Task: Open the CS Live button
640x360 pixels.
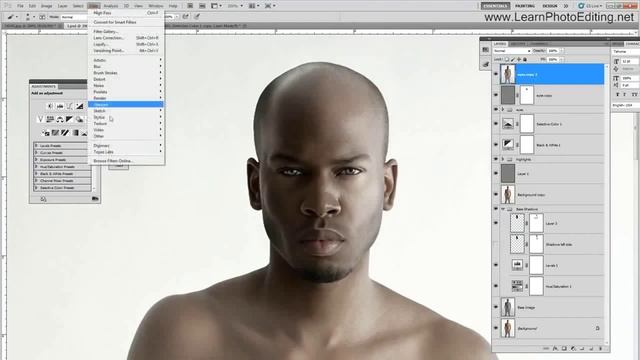Action: coord(590,6)
